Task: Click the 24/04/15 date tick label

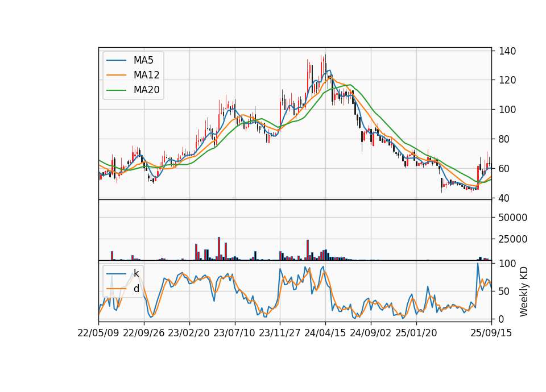Action: pos(325,333)
